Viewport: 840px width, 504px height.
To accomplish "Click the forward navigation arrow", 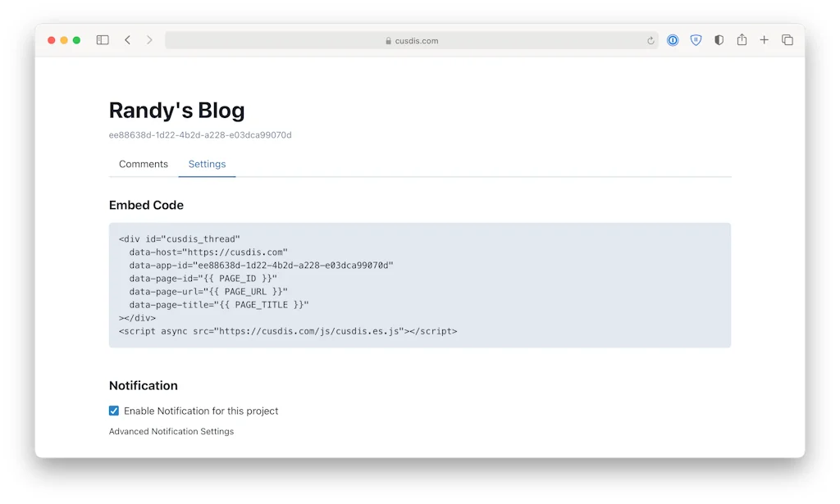I will pos(148,39).
